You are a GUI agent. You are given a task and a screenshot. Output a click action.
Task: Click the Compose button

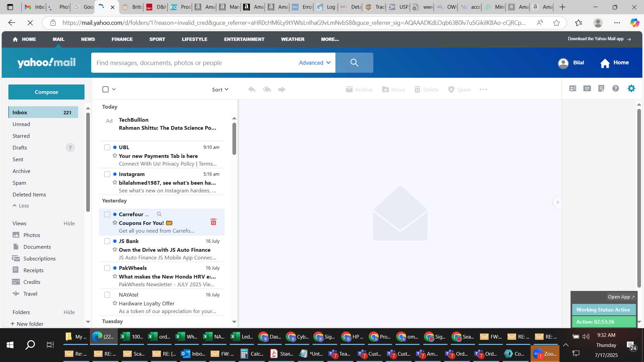(46, 92)
